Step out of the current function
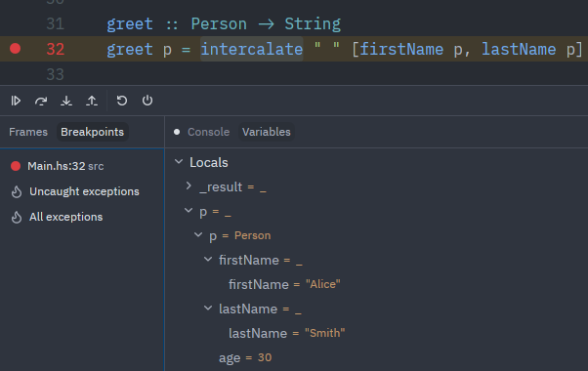The image size is (588, 371). point(92,101)
